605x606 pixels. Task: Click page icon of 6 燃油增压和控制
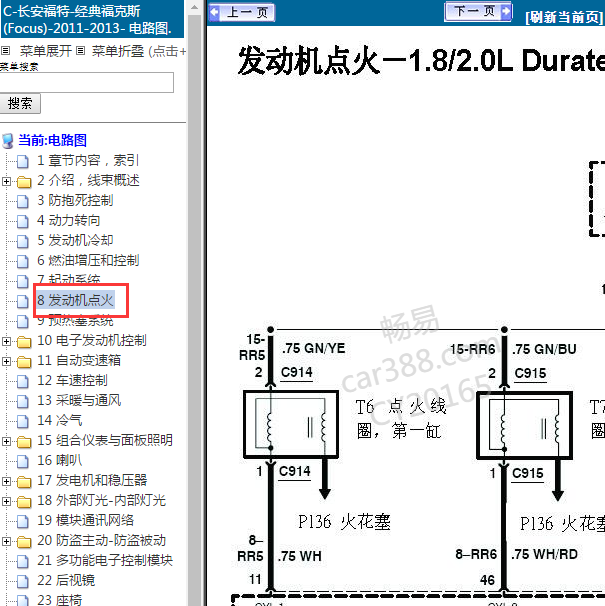click(x=23, y=261)
